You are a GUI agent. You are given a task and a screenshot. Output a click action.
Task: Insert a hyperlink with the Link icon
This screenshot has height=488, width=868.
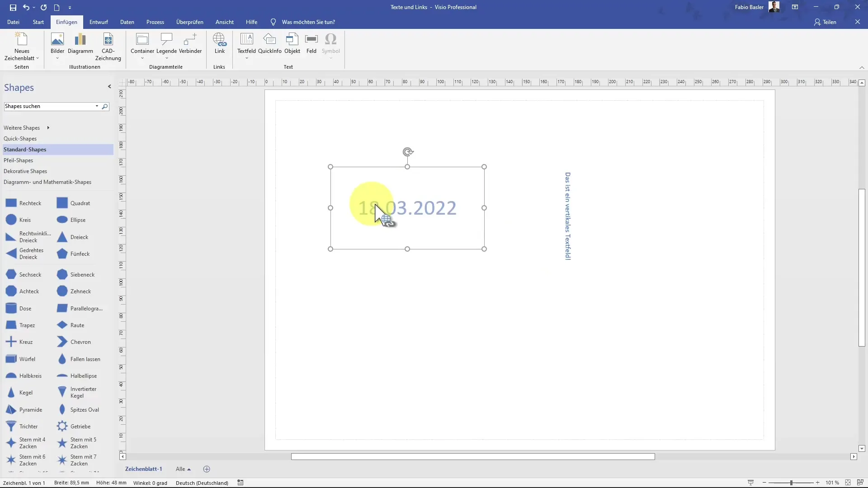click(219, 43)
